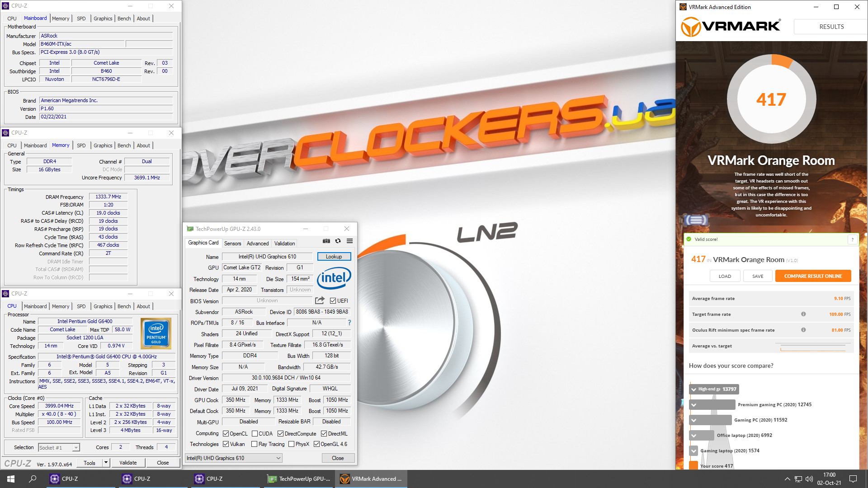
Task: Switch to Advanced tab in GPU-Z
Action: (x=258, y=243)
